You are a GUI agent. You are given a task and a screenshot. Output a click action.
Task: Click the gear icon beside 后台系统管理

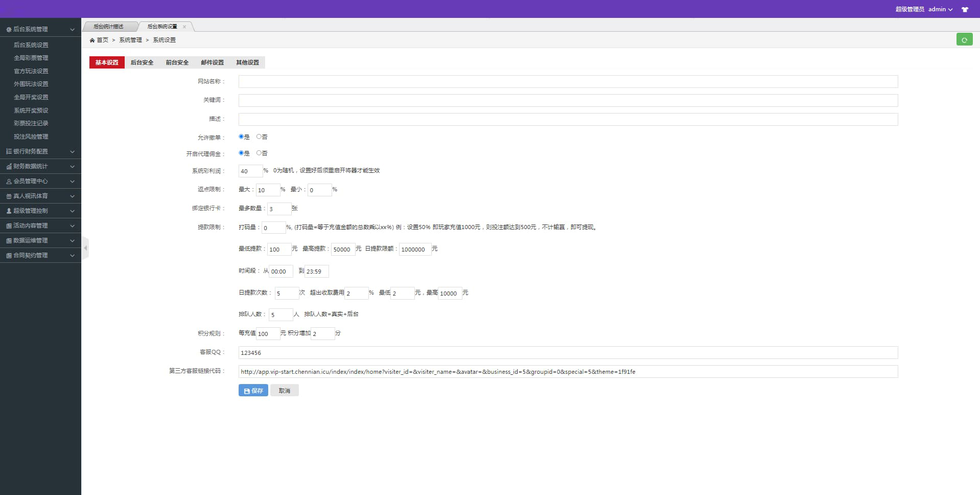click(x=9, y=30)
